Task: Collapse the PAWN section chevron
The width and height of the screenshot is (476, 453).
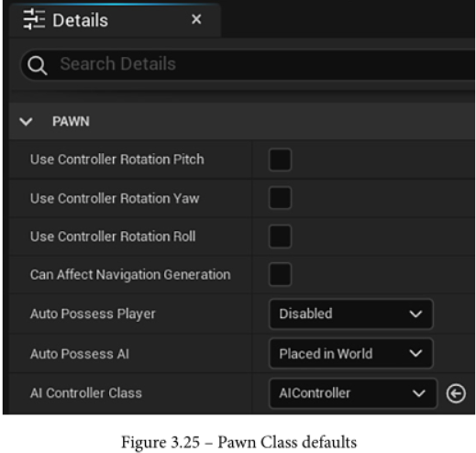Action: point(26,121)
